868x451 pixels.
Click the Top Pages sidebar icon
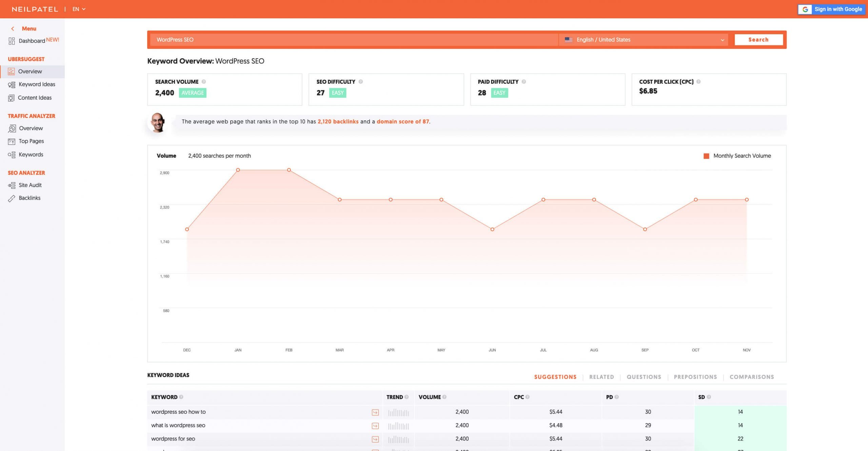12,141
